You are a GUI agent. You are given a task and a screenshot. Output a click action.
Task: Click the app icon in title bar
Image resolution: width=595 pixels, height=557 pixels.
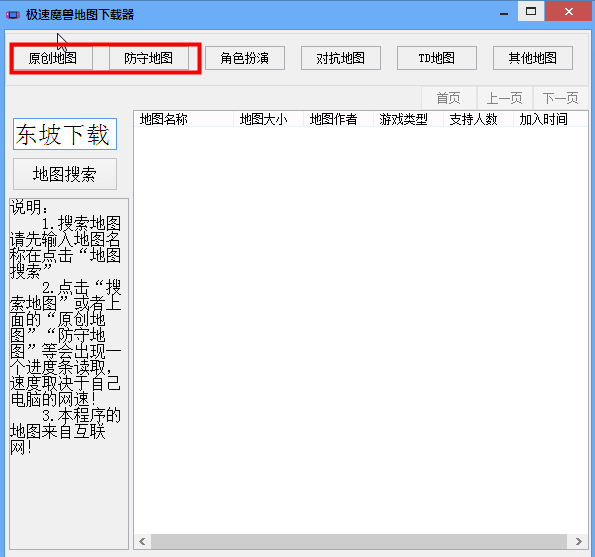tap(13, 15)
